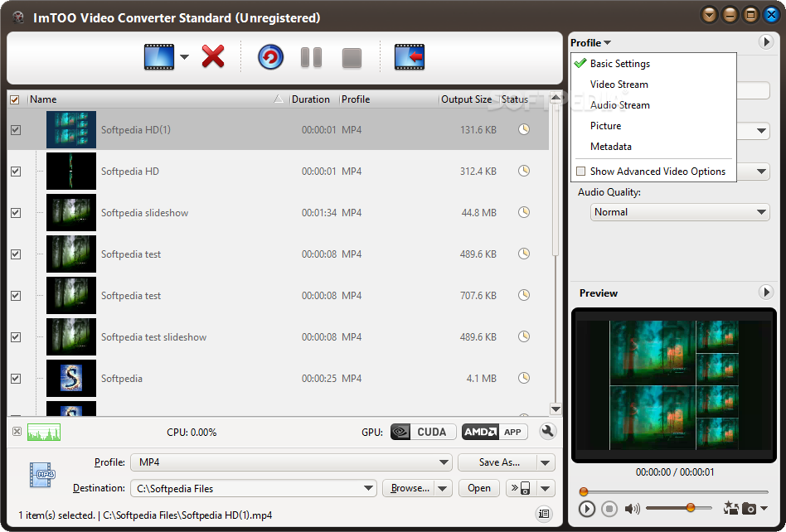Screen dimensions: 786x532
Task: Click the Stop button in Preview
Action: (x=609, y=509)
